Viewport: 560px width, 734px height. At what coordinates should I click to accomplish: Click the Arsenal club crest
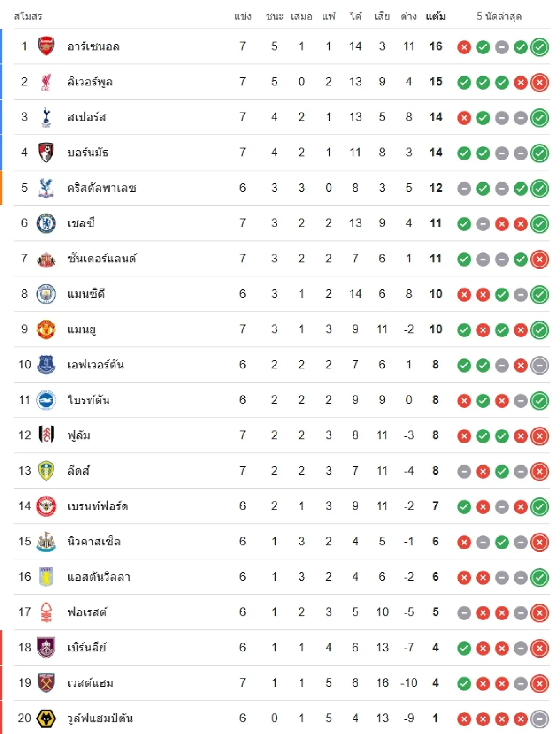pos(46,46)
